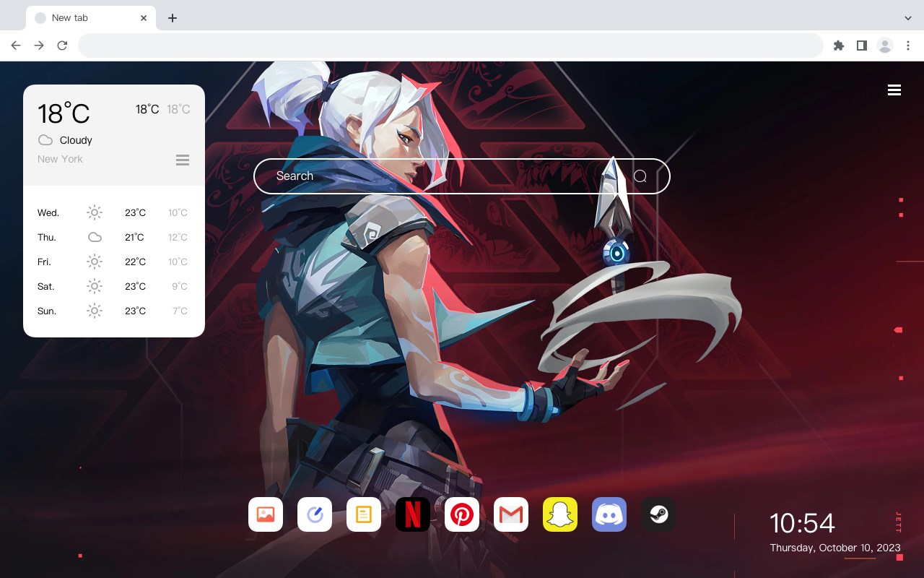
Task: Click the 10:54 clock display
Action: click(x=802, y=523)
